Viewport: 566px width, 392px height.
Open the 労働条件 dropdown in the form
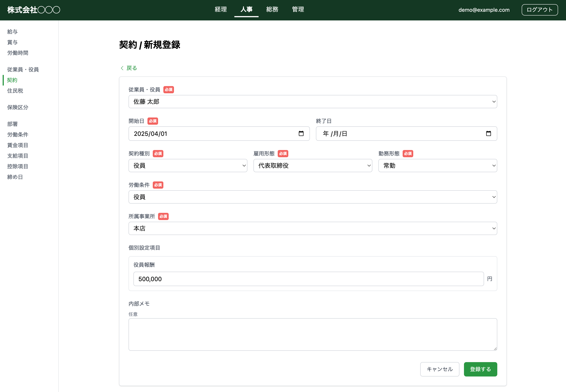pos(312,197)
